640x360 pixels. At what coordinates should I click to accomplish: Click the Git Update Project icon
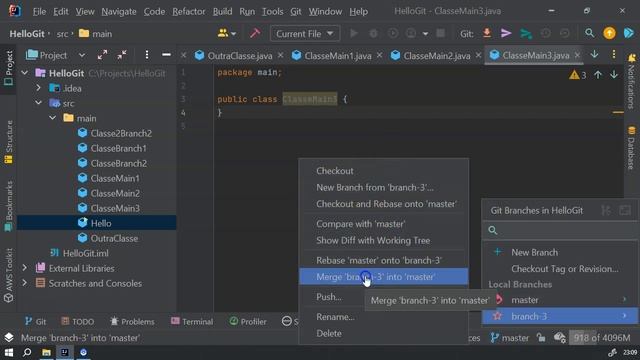(487, 33)
